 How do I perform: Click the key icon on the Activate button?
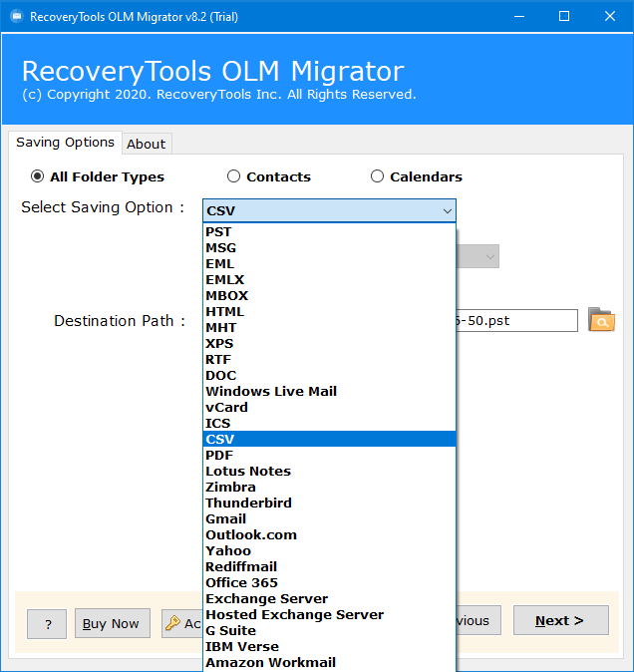(172, 623)
